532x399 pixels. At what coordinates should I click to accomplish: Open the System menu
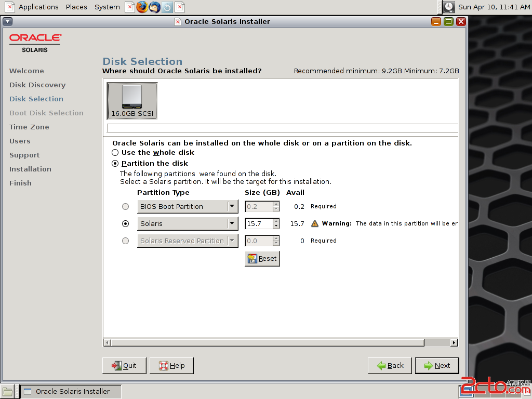(107, 7)
